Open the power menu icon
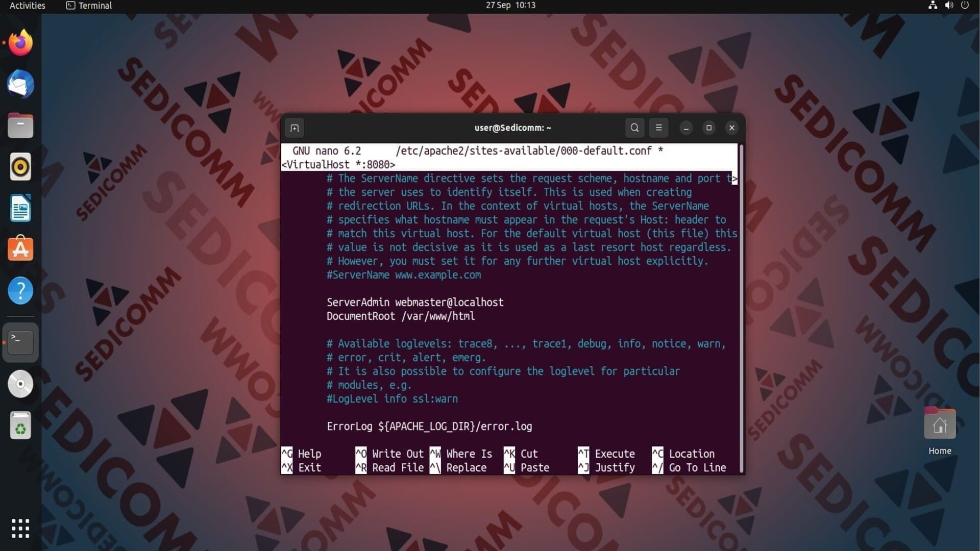 coord(965,5)
